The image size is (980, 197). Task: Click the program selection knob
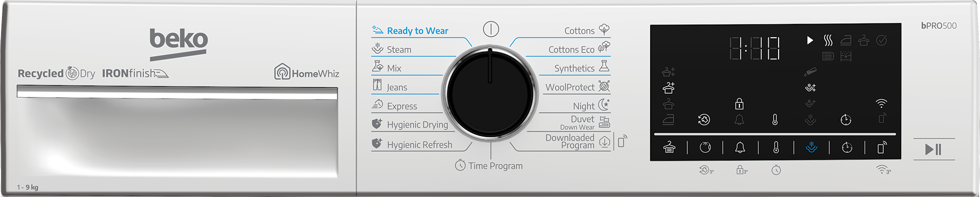(490, 93)
